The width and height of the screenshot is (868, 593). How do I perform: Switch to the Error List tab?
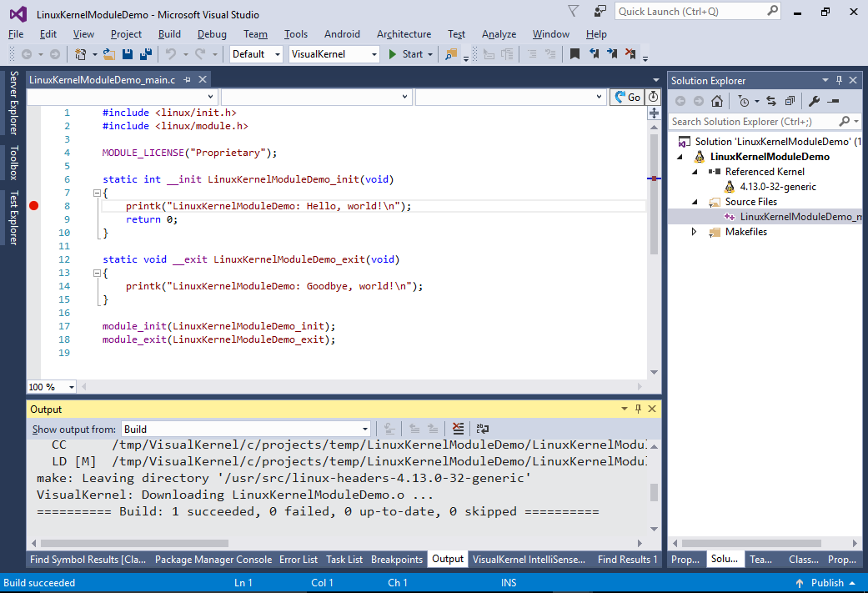coord(299,560)
